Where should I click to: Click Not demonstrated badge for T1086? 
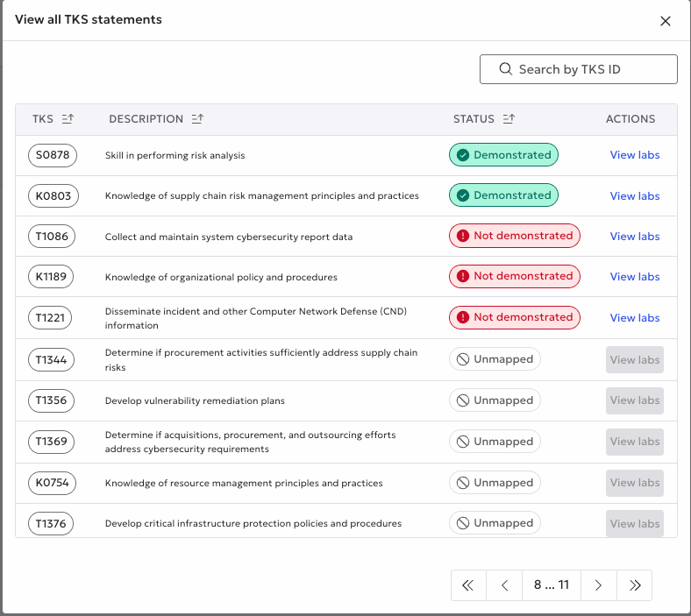[515, 236]
